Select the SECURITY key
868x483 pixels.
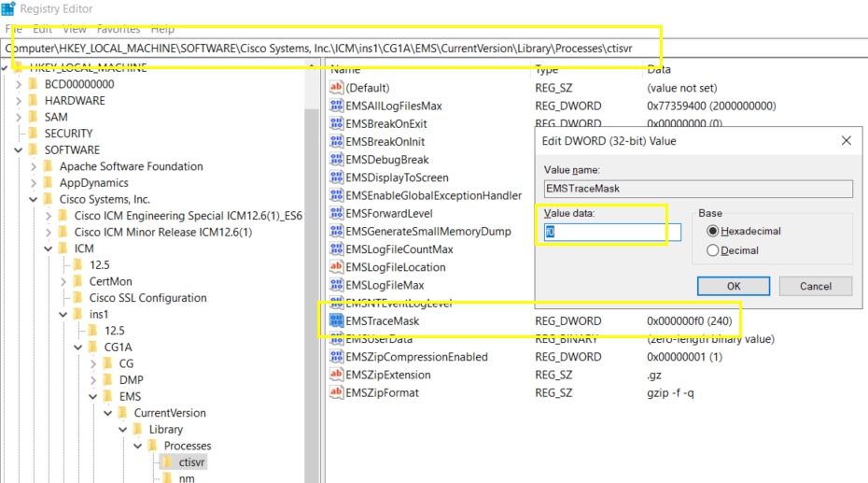click(69, 134)
